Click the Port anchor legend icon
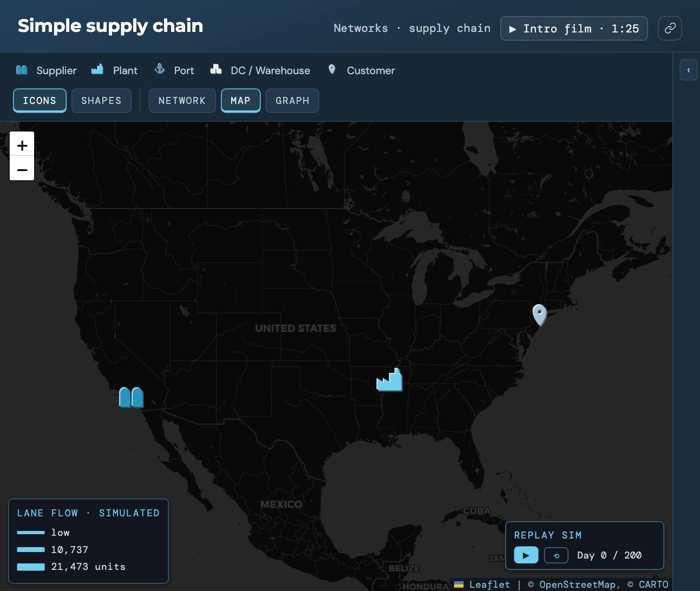Viewport: 700px width, 591px height. [160, 69]
